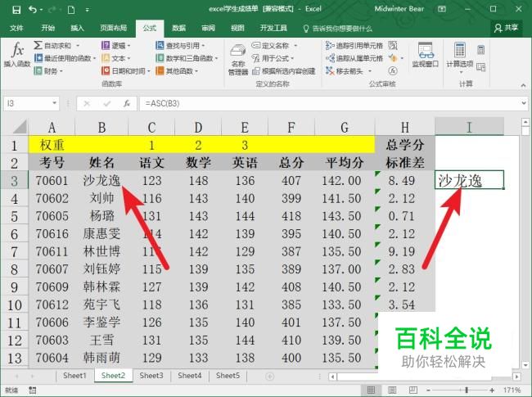
Task: Click the Evaluate Formula icon
Action: [x=393, y=71]
